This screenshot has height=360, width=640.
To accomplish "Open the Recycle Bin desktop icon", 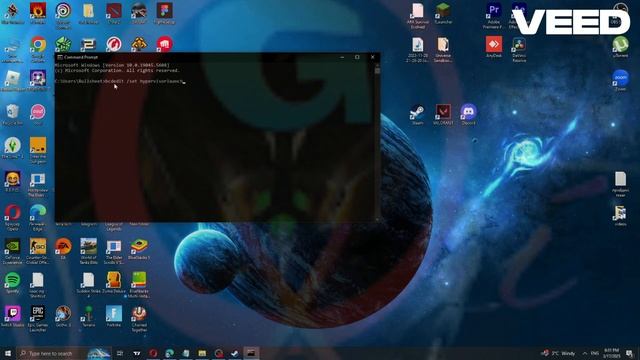I will [13, 114].
